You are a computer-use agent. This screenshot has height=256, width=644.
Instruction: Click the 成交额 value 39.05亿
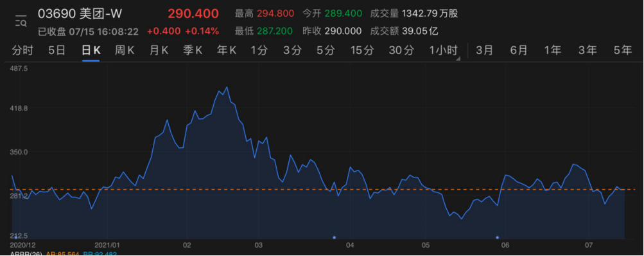pyautogui.click(x=420, y=32)
